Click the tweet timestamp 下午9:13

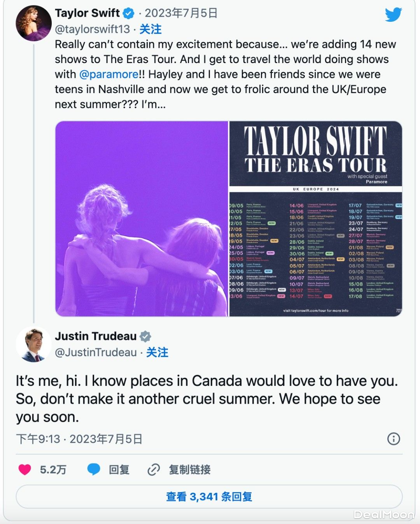pos(38,439)
